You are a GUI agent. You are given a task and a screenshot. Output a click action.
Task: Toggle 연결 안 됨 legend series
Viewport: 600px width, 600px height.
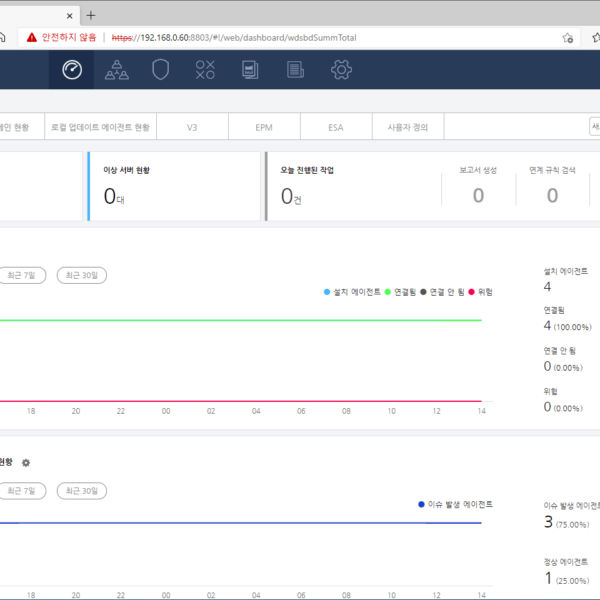442,292
